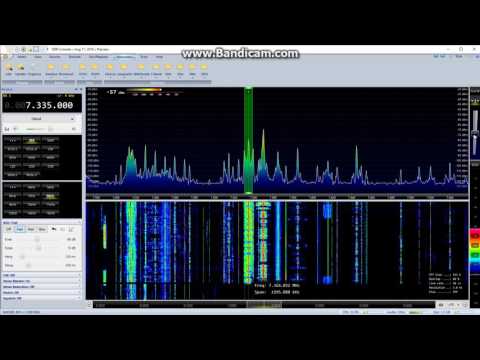Select the Fast AGC option

coord(20,229)
